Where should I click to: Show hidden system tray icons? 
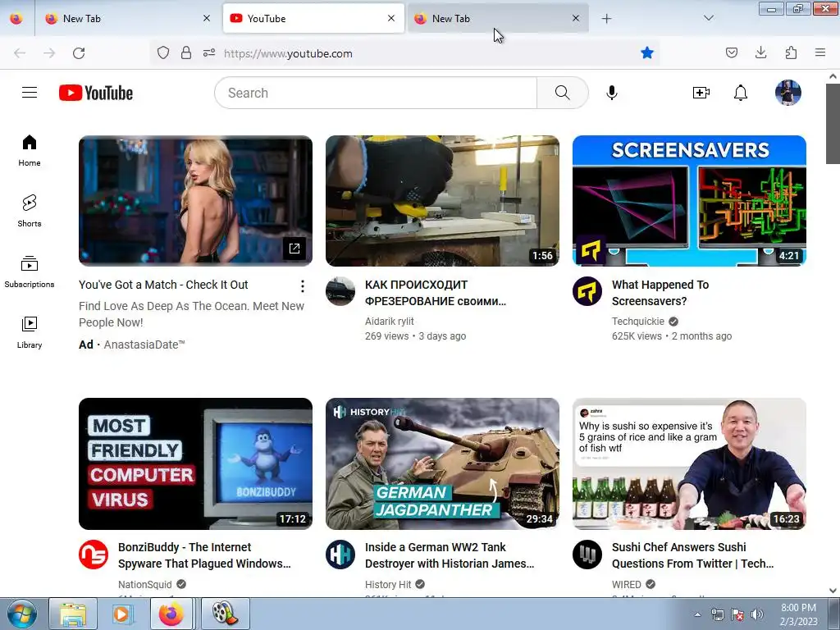point(697,614)
